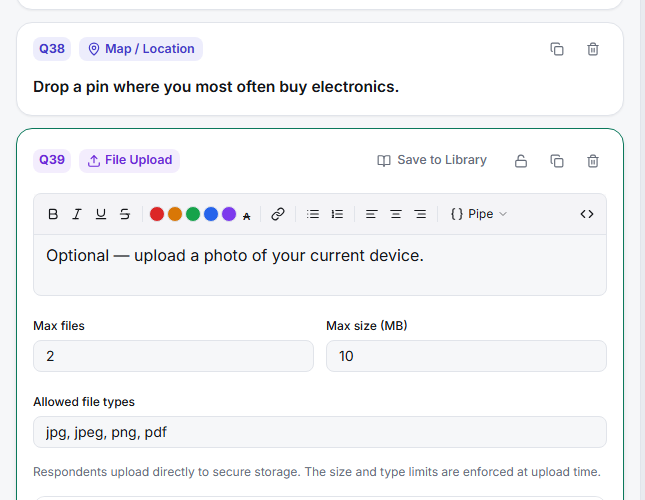Edit the Allowed file types field

point(320,432)
